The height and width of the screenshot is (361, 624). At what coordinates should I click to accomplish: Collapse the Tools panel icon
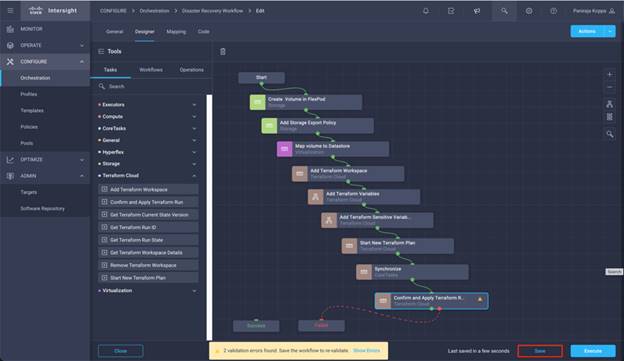[x=101, y=51]
